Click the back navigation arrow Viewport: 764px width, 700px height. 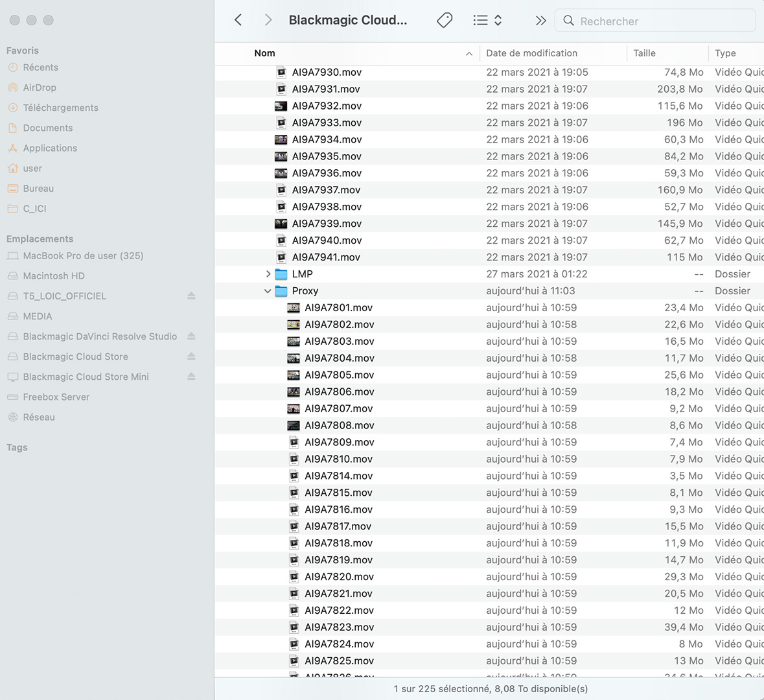[238, 20]
